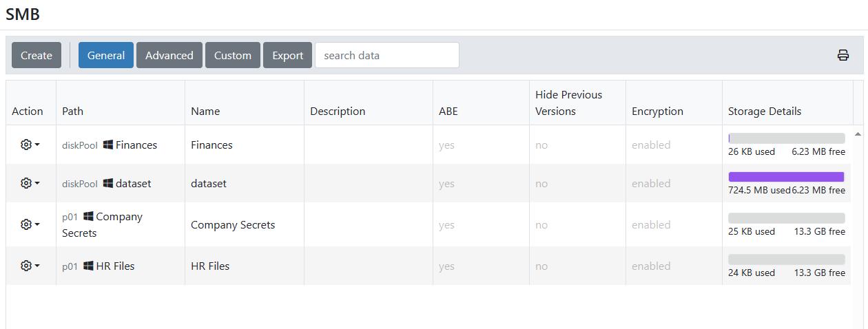Expand the action gear for Company Secrets
The image size is (868, 329).
30,225
